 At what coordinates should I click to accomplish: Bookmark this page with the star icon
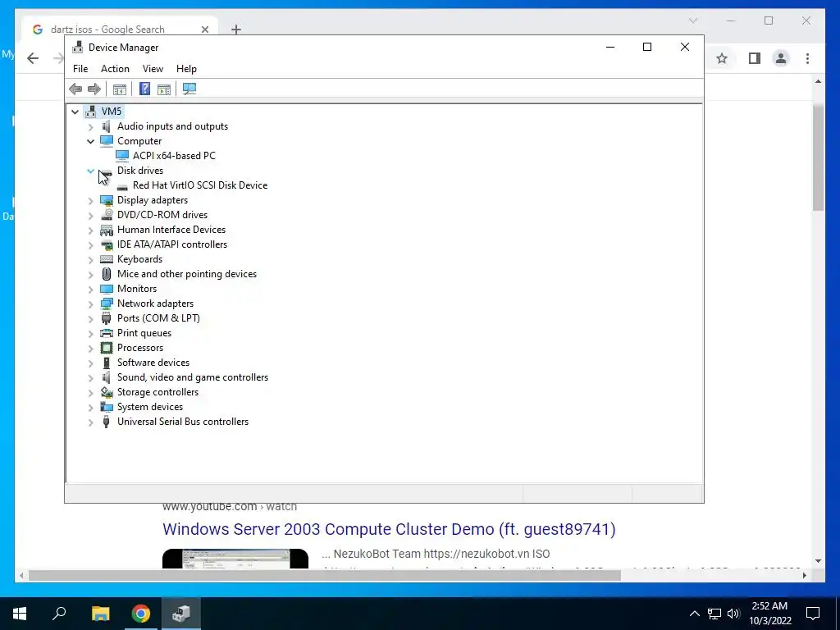(722, 58)
